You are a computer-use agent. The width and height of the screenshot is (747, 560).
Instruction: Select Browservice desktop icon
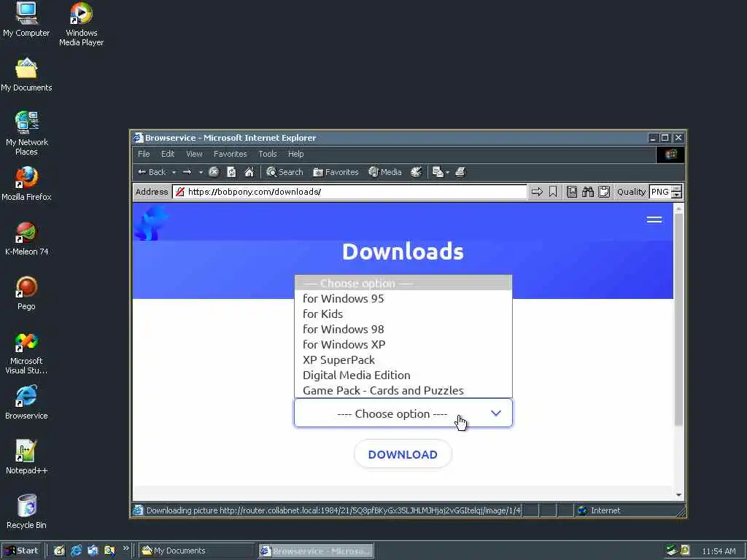[x=26, y=402]
